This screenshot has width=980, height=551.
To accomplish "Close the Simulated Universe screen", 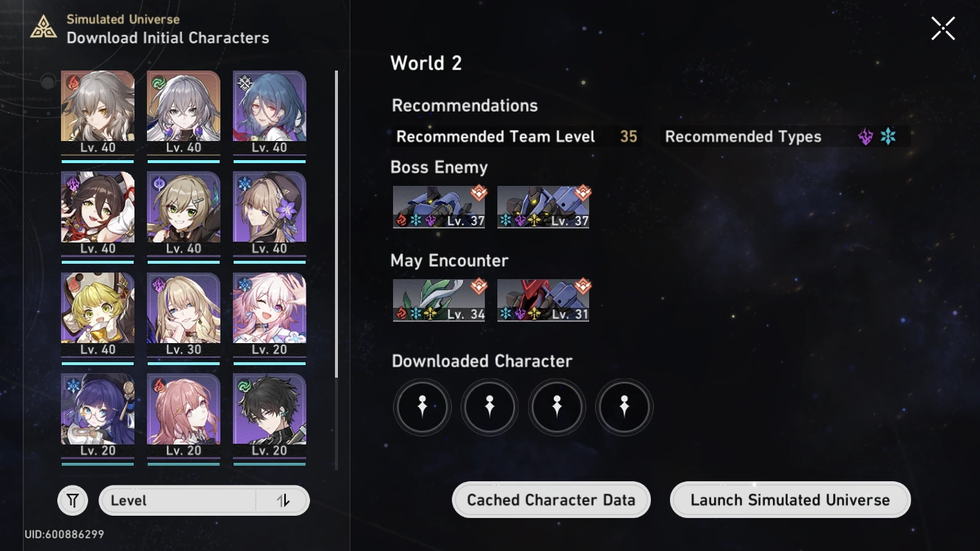I will pos(943,29).
